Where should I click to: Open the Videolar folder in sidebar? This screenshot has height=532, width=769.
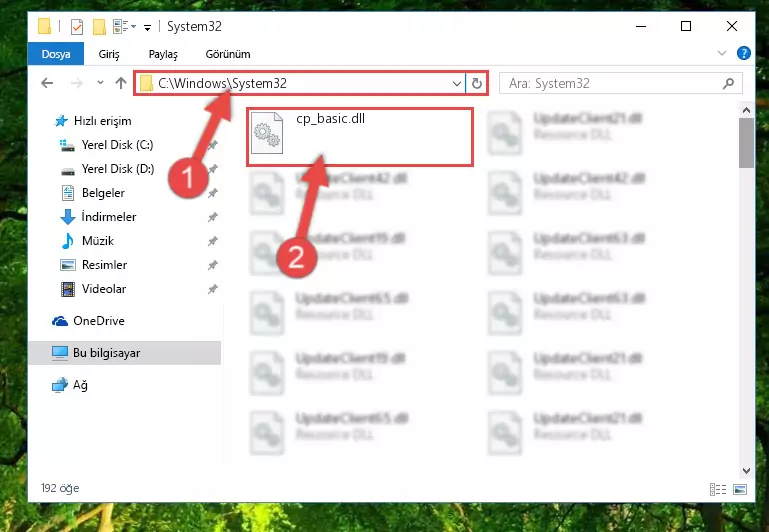(103, 289)
